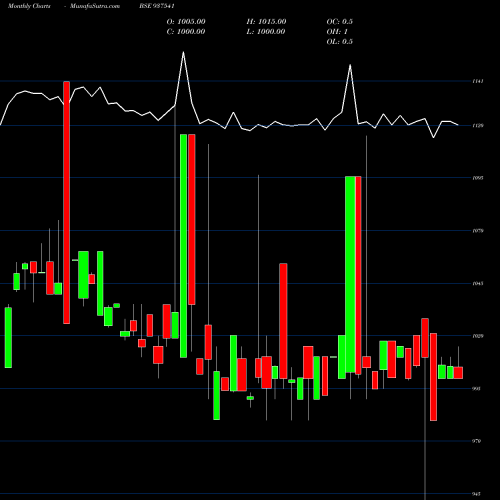Click the 1079 price axis label
The width and height of the screenshot is (500, 500).
(x=478, y=231)
